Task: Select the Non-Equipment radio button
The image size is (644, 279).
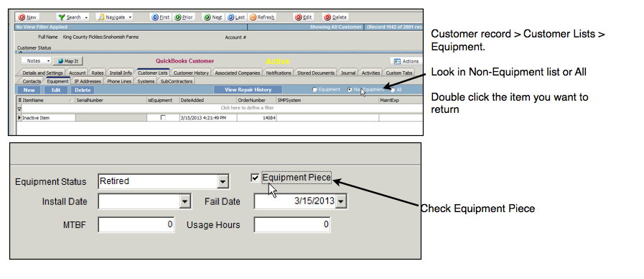Action: 350,89
